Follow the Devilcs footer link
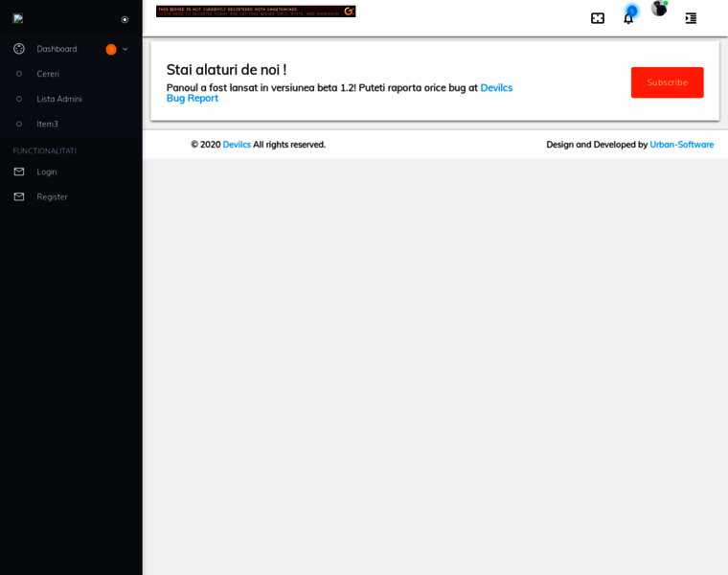This screenshot has height=575, width=728. click(237, 145)
